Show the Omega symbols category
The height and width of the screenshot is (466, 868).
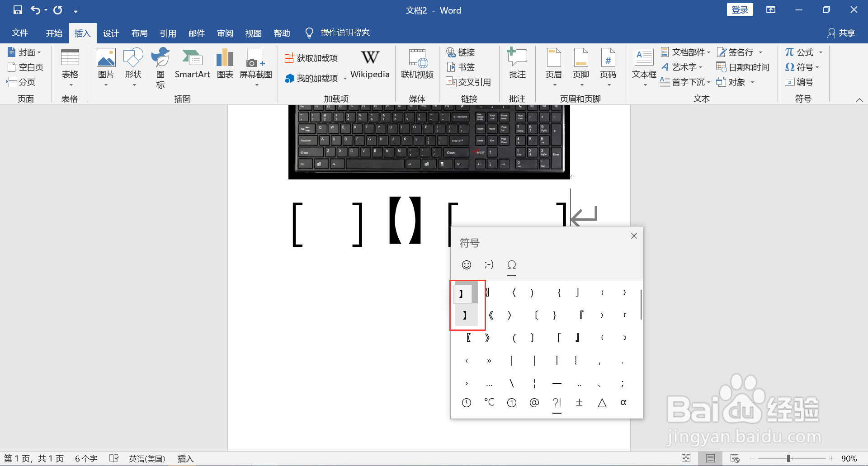coord(512,265)
